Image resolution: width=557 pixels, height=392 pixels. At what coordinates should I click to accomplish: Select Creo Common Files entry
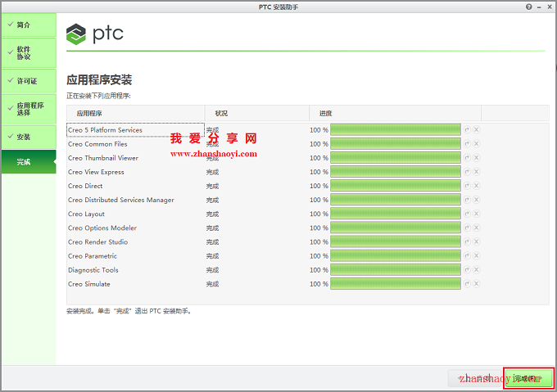(97, 144)
